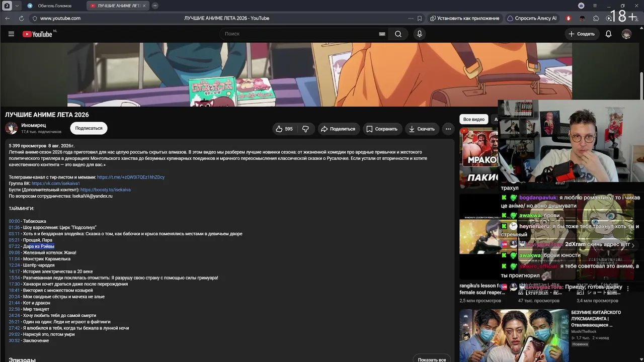Open the boosty.to/isekaiva link
The width and height of the screenshot is (644, 362).
[106, 190]
